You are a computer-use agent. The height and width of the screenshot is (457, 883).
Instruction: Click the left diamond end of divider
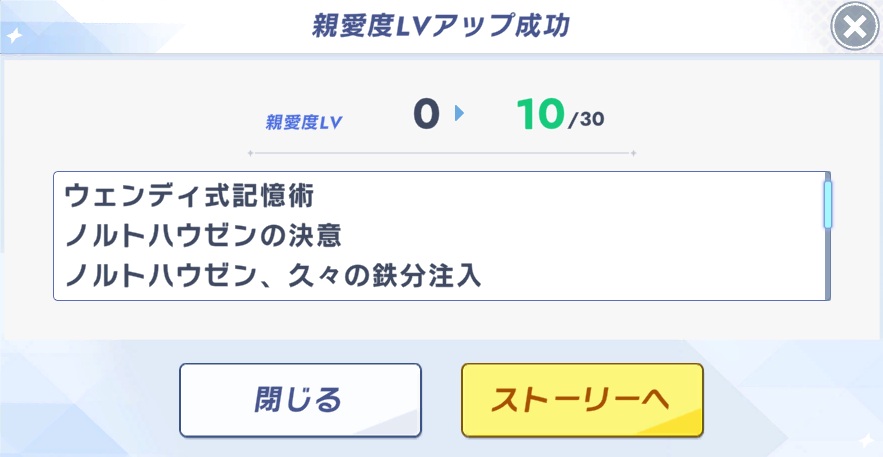coord(250,153)
